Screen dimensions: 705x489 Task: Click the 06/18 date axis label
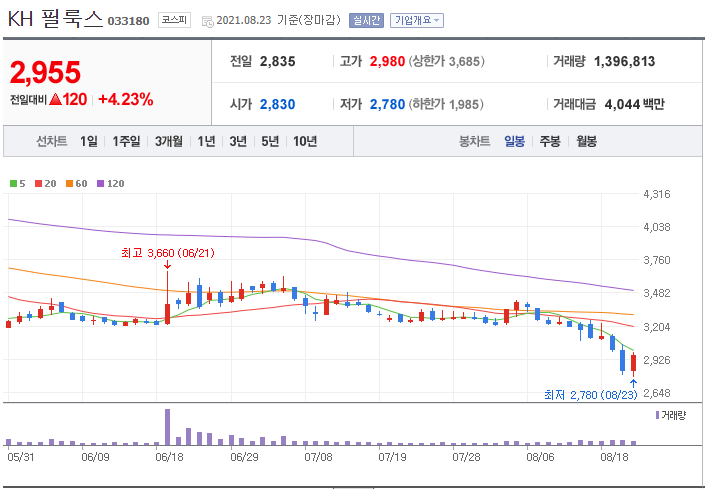click(168, 458)
